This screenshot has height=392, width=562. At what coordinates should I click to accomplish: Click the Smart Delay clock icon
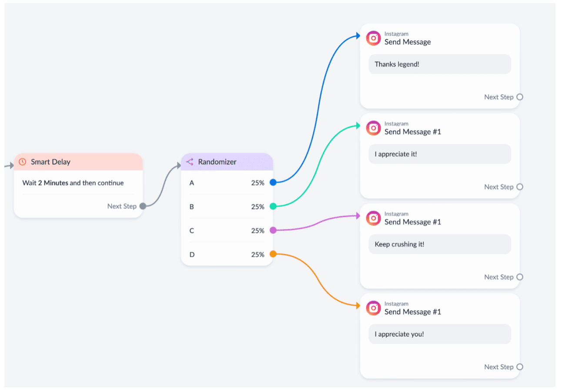tap(23, 162)
